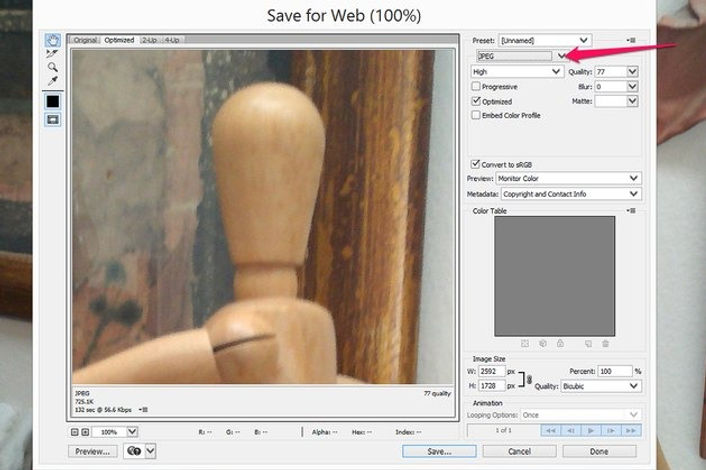Image resolution: width=706 pixels, height=470 pixels.
Task: Open the Preset dropdown
Action: pyautogui.click(x=545, y=41)
